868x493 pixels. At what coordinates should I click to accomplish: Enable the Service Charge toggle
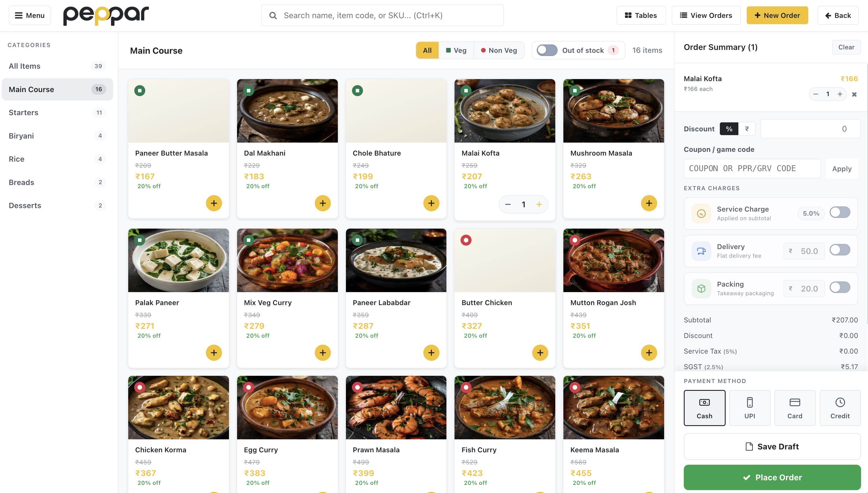pos(839,213)
